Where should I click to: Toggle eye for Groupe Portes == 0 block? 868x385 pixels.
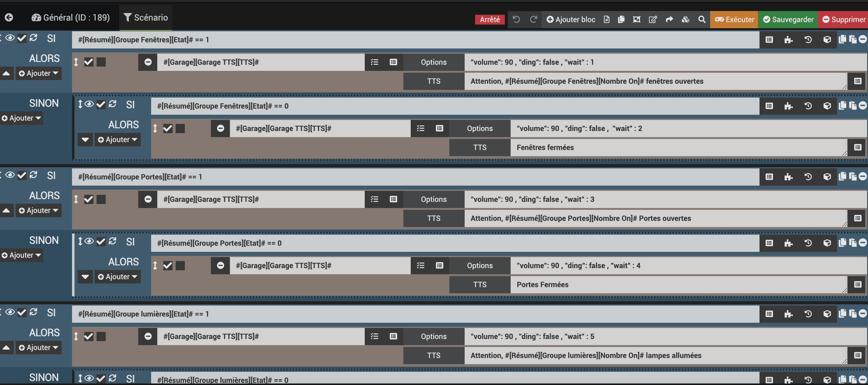pyautogui.click(x=89, y=241)
